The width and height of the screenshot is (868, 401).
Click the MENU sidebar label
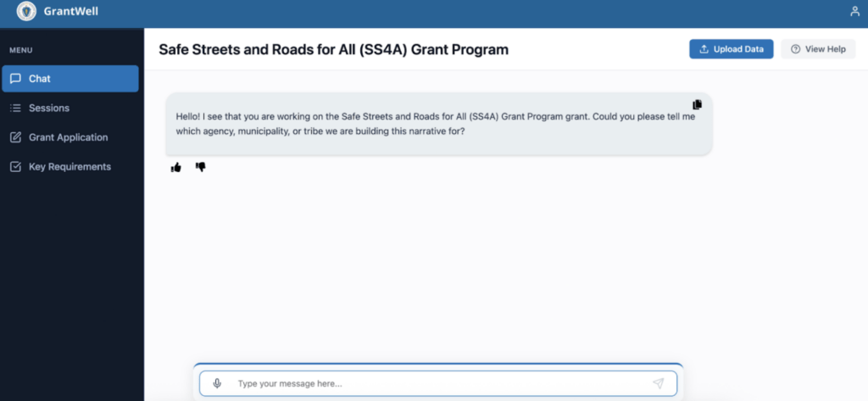pos(21,50)
